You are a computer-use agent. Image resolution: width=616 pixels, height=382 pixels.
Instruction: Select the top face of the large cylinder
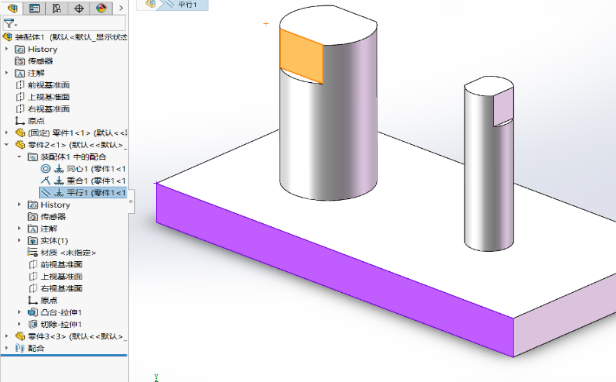click(328, 24)
